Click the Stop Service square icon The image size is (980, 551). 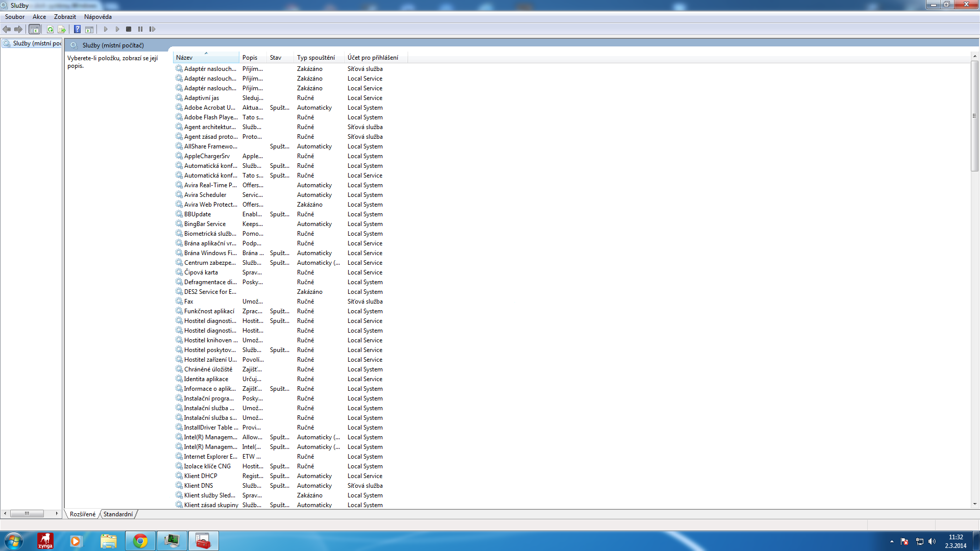pos(129,29)
